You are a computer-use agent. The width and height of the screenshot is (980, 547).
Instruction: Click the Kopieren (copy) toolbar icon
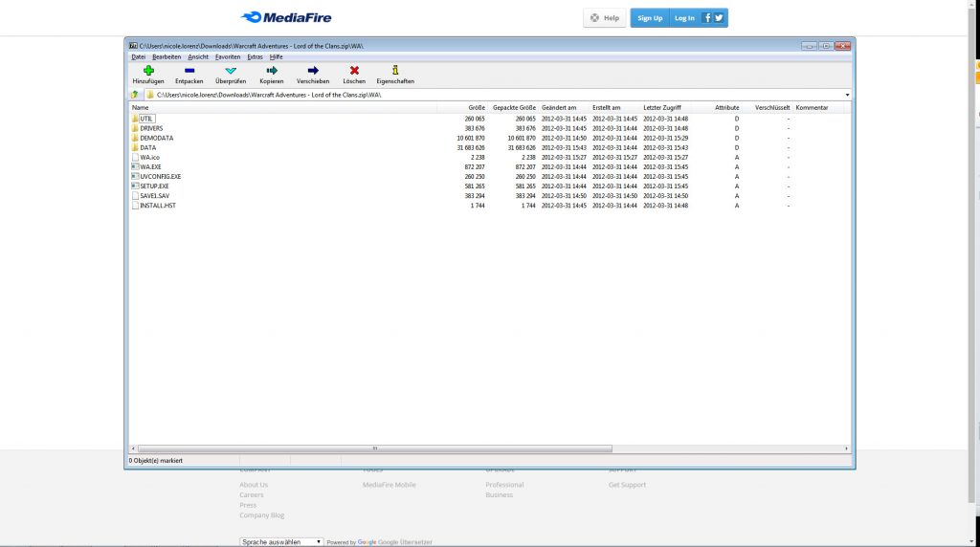pyautogui.click(x=272, y=71)
